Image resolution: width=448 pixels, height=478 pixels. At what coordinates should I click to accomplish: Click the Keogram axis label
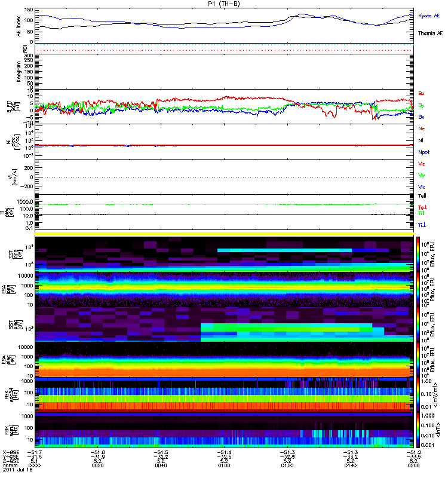tap(19, 71)
